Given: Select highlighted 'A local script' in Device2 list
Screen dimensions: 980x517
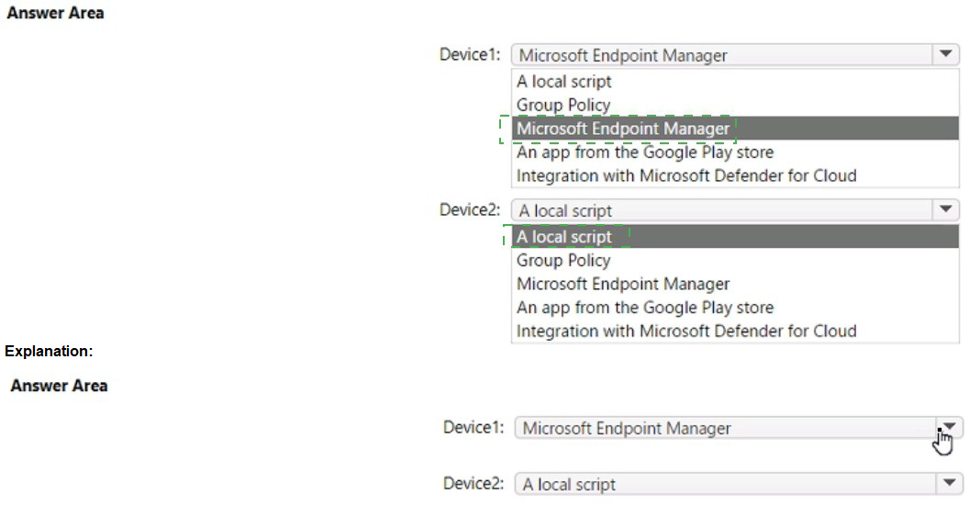Looking at the screenshot, I should [735, 237].
